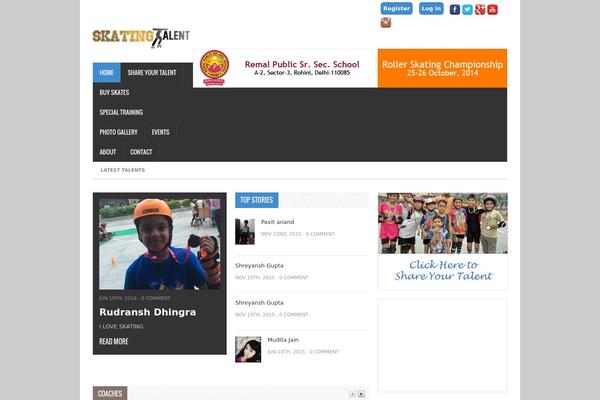Open the Photo Gallery menu item
This screenshot has height=400, width=600.
(x=119, y=132)
